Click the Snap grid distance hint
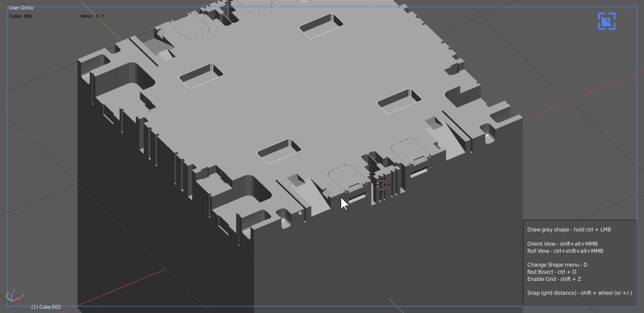 [579, 293]
